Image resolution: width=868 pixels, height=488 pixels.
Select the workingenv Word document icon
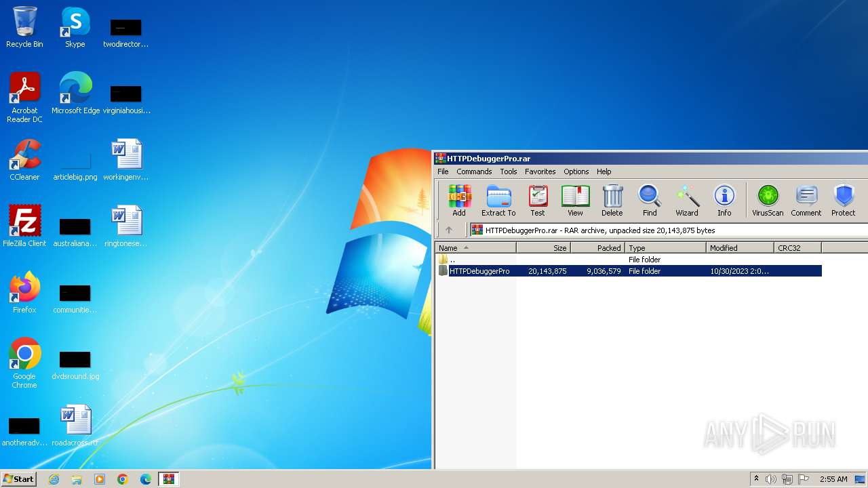tap(126, 160)
